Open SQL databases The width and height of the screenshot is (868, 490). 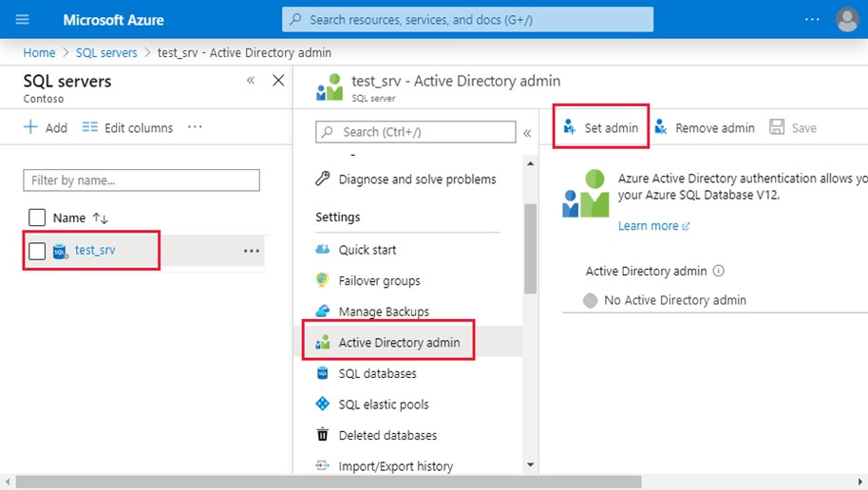point(378,374)
